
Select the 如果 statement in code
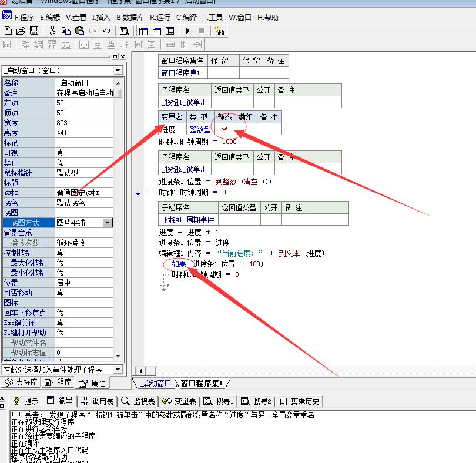(x=179, y=264)
